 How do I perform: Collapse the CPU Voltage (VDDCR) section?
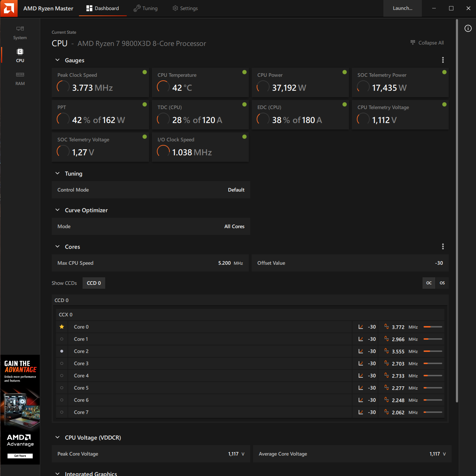point(57,437)
